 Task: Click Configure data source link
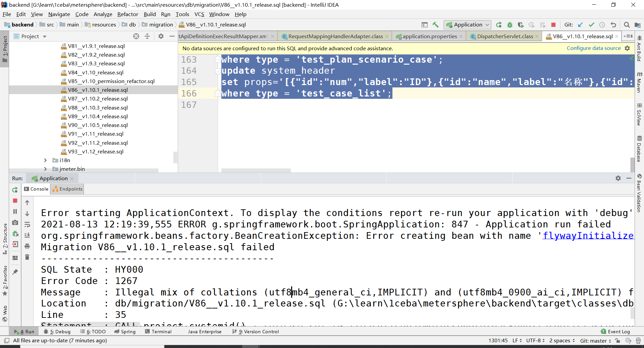tap(594, 48)
